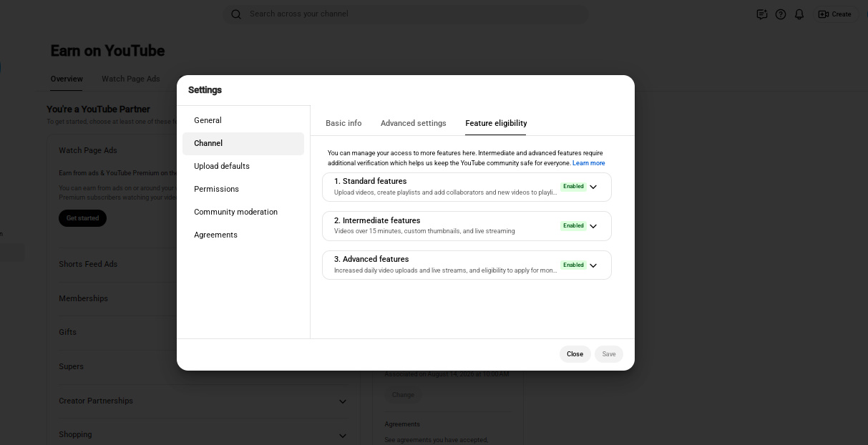Click the '1. Standard features' title
Screen dimensions: 868x445
pos(370,181)
